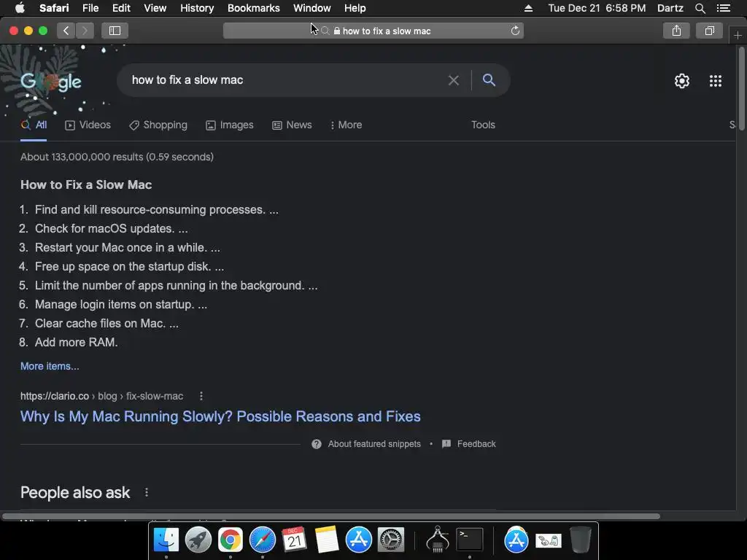Open the Apple menu
The height and width of the screenshot is (560, 747).
coord(20,8)
